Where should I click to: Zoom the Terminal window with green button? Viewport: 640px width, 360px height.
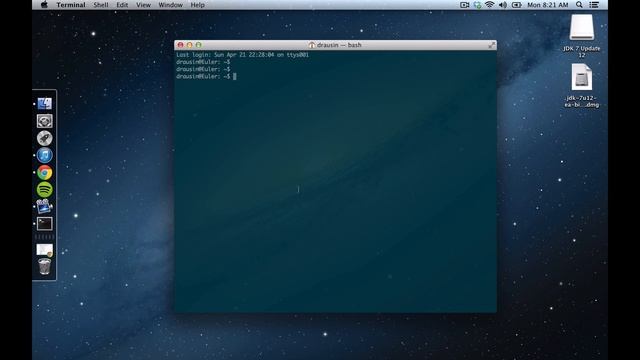[198, 45]
